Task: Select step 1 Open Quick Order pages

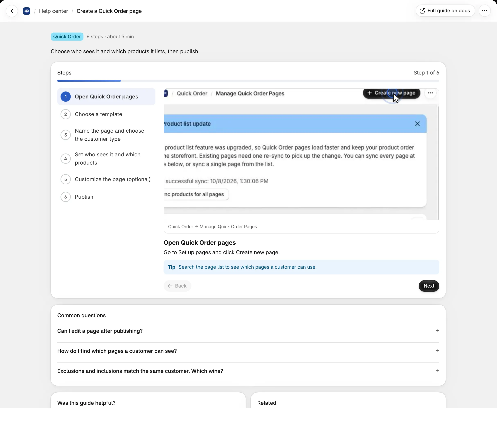Action: coord(106,97)
